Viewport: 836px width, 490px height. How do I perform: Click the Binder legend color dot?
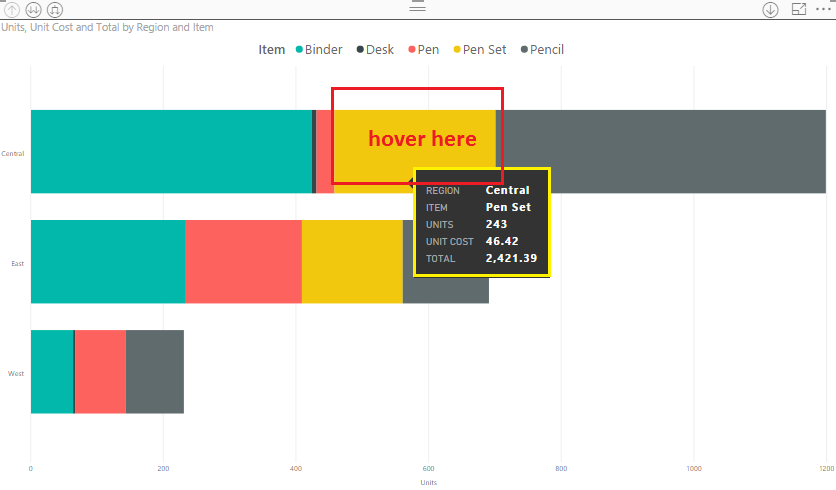pyautogui.click(x=299, y=50)
